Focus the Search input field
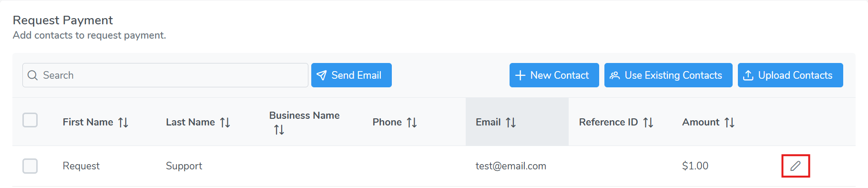The height and width of the screenshot is (188, 868). [x=165, y=75]
